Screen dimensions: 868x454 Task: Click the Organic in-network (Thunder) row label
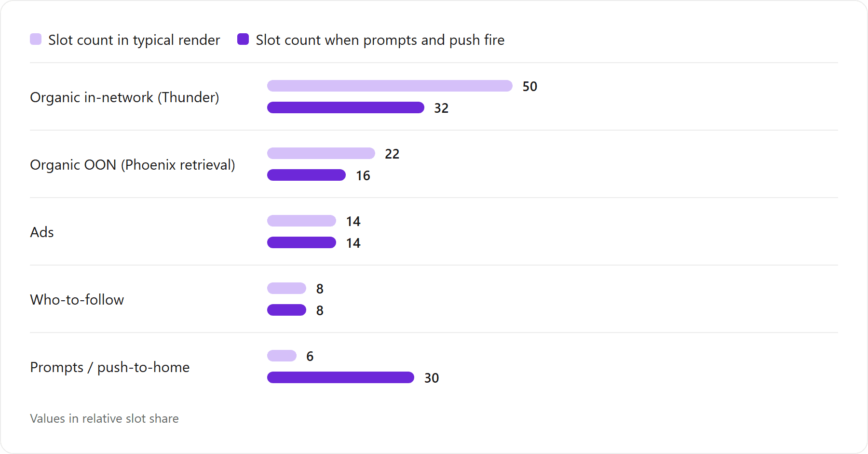[124, 97]
